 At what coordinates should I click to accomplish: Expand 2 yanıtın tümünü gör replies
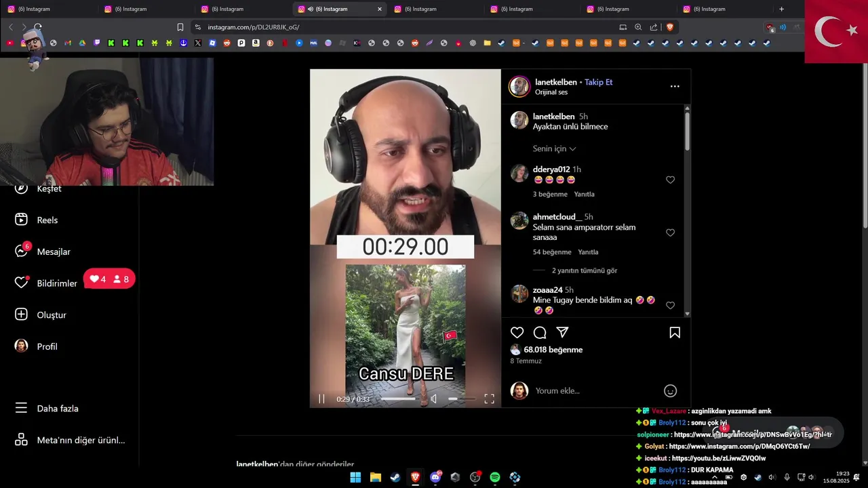coord(584,270)
